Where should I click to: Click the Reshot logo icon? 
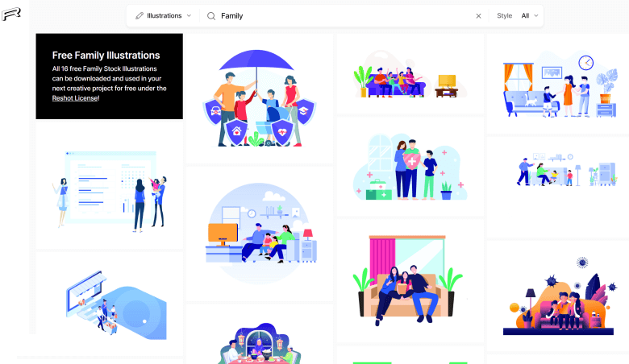(x=11, y=14)
